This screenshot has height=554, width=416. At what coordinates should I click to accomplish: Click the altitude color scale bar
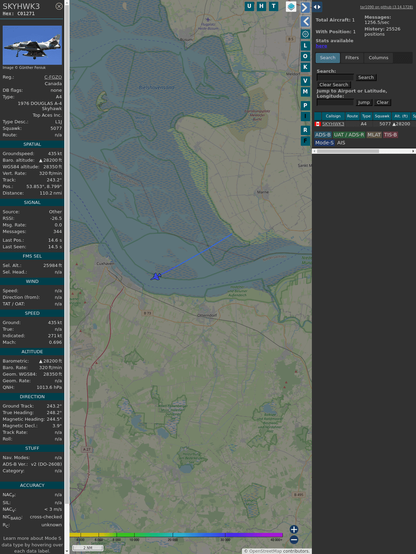176,535
